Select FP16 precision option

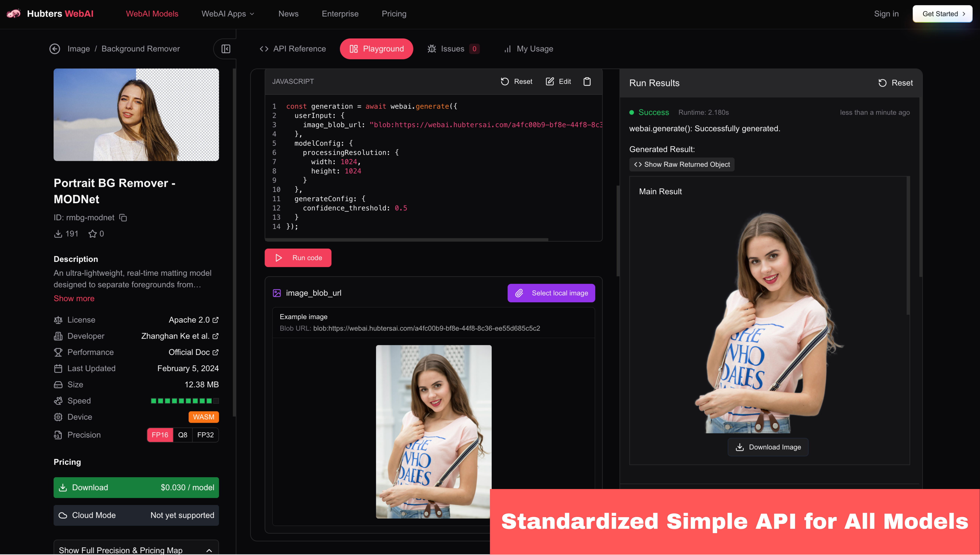click(x=160, y=435)
